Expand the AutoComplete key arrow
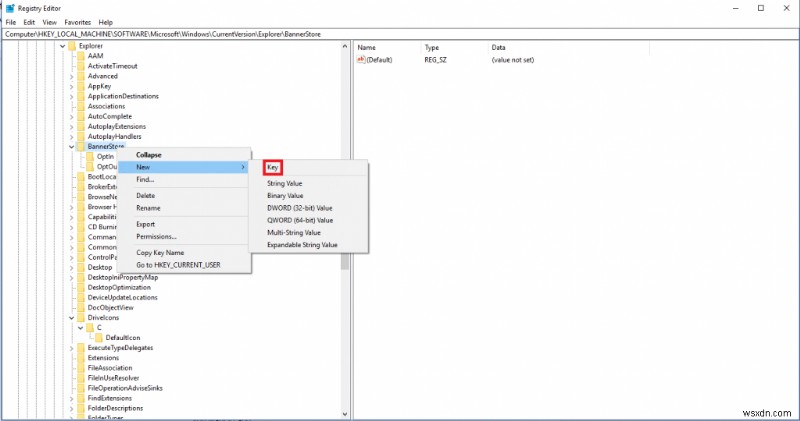800x421 pixels. click(71, 117)
